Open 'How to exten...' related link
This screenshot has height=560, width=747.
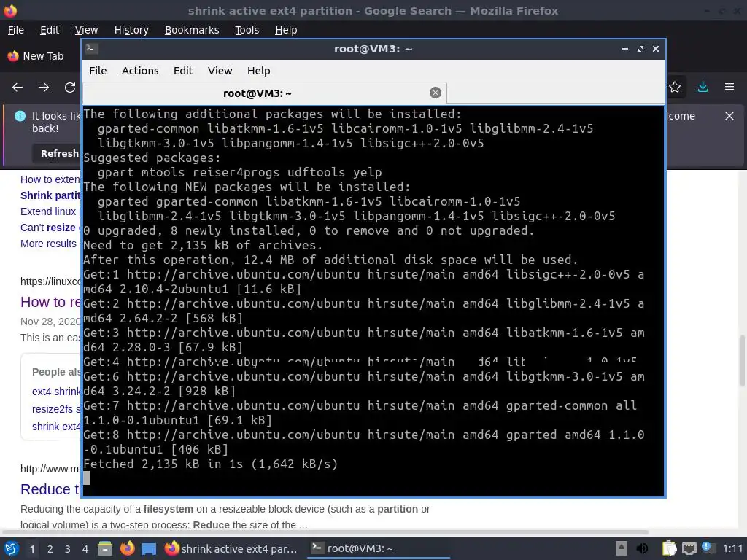[x=50, y=179]
